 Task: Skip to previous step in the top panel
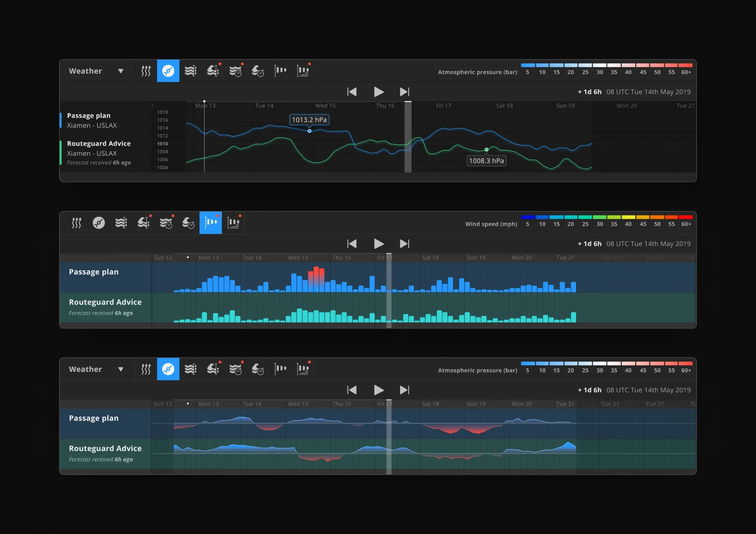pyautogui.click(x=352, y=92)
